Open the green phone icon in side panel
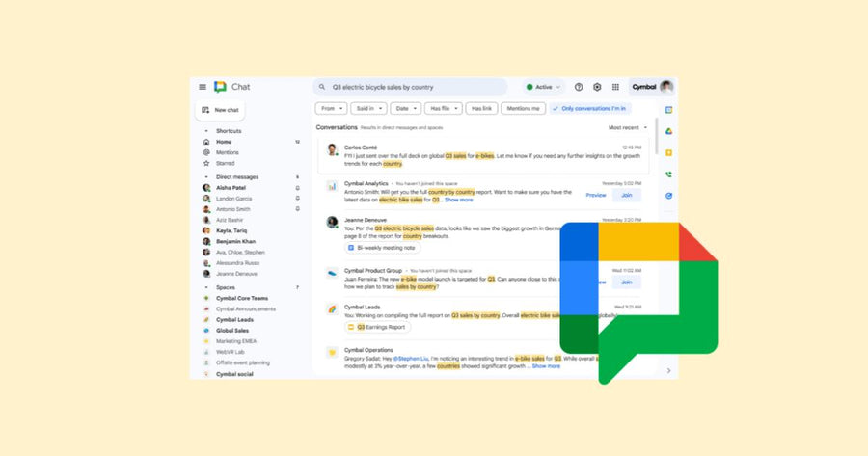 (x=668, y=174)
